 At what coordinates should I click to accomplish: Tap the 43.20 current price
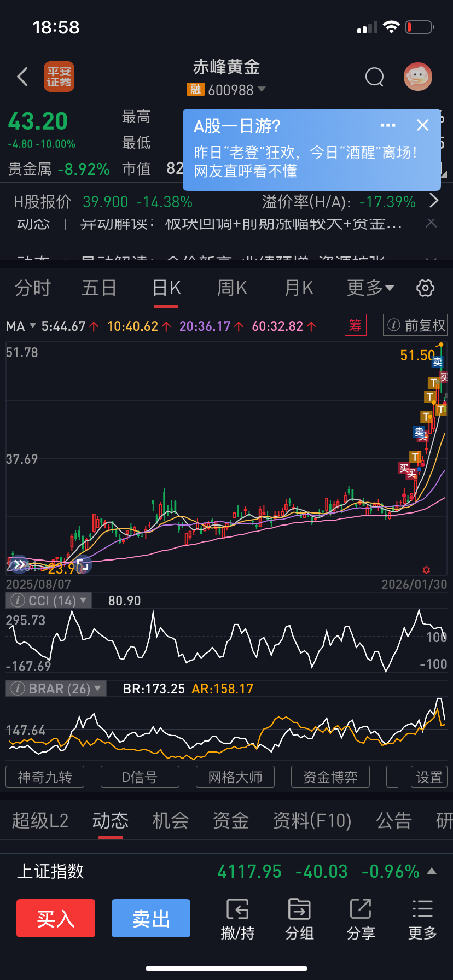click(x=38, y=121)
